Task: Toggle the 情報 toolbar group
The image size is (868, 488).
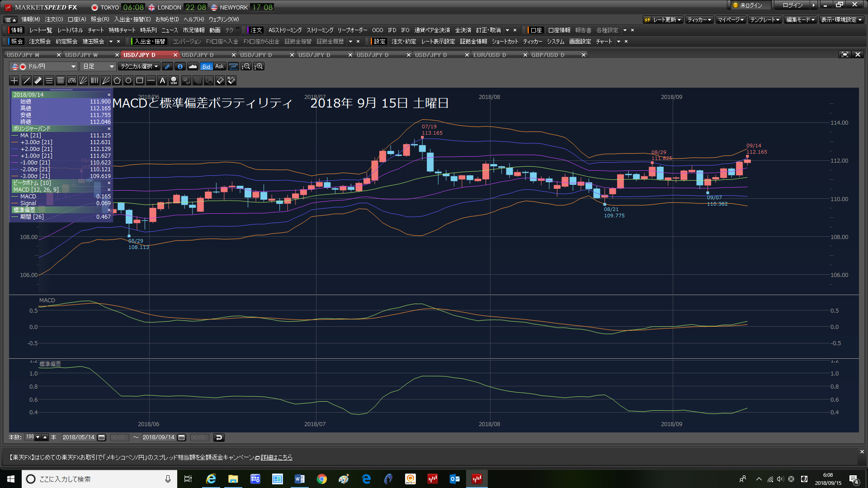Action: [17, 30]
